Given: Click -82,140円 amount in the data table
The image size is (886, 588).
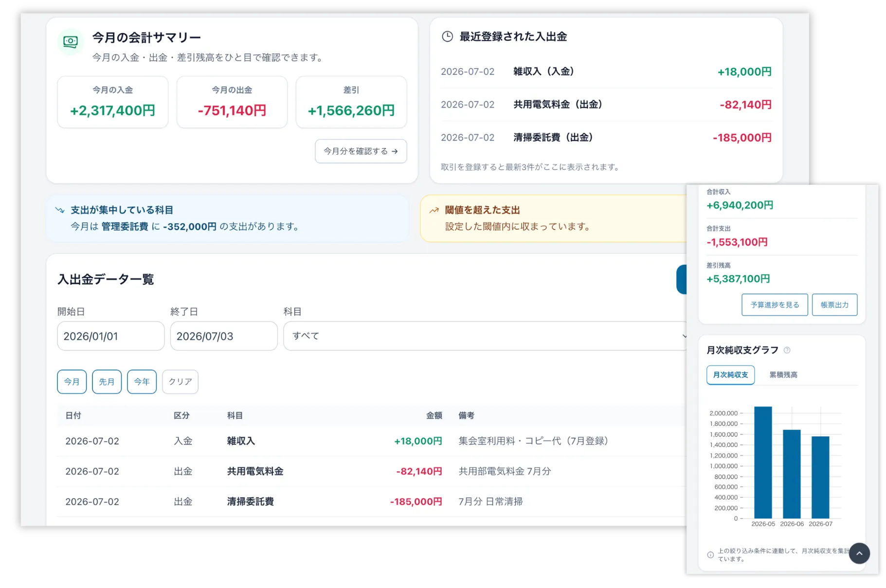Looking at the screenshot, I should click(419, 471).
